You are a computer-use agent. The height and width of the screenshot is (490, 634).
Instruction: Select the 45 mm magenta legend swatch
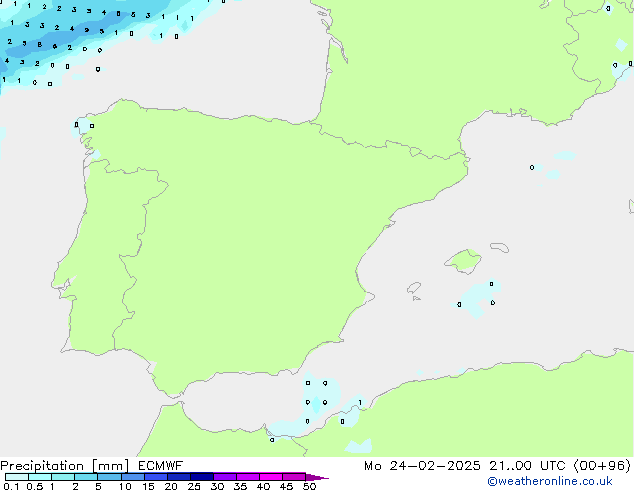[294, 477]
